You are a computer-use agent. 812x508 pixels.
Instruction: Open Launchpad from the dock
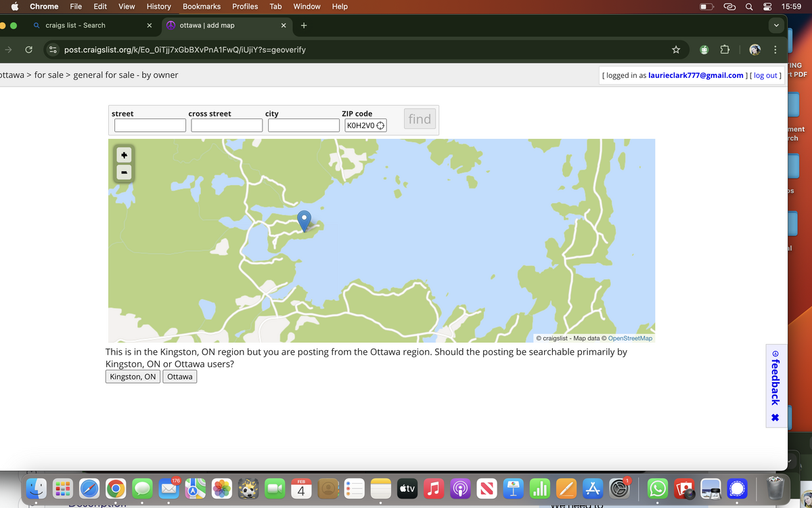click(x=63, y=488)
